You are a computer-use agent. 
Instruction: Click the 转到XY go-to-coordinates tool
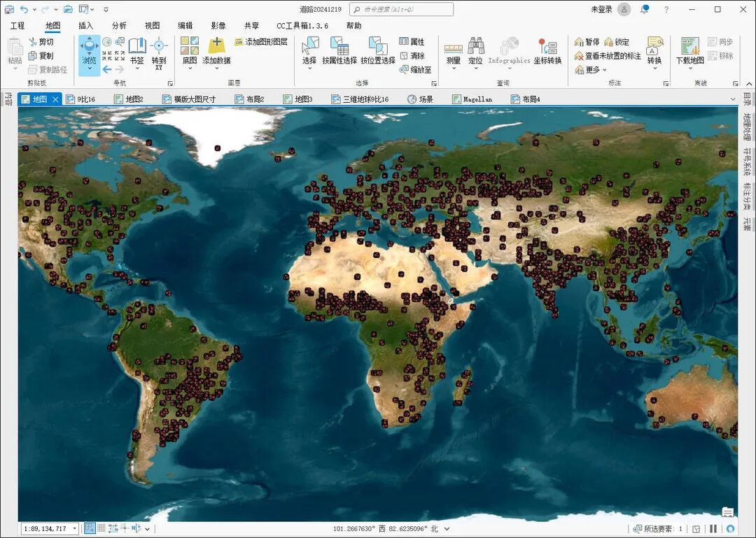pyautogui.click(x=159, y=53)
